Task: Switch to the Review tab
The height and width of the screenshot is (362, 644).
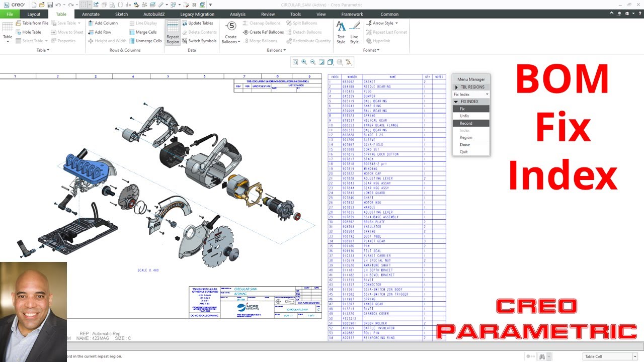Action: pos(268,14)
